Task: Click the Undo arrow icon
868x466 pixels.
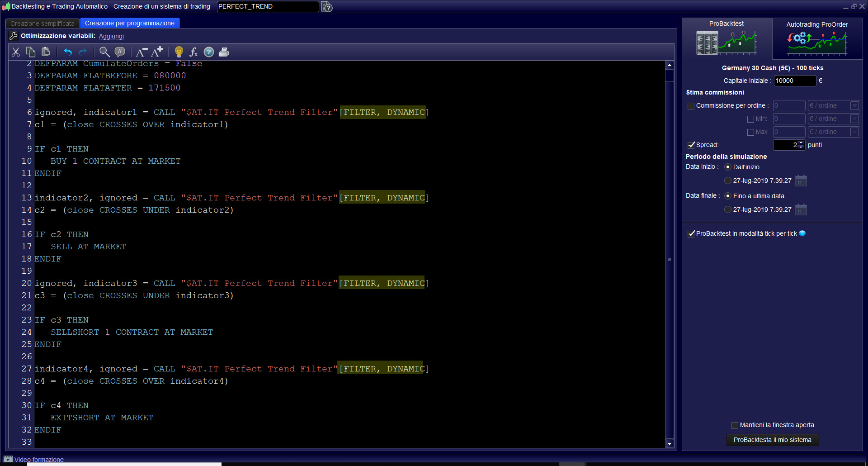Action: (x=68, y=52)
